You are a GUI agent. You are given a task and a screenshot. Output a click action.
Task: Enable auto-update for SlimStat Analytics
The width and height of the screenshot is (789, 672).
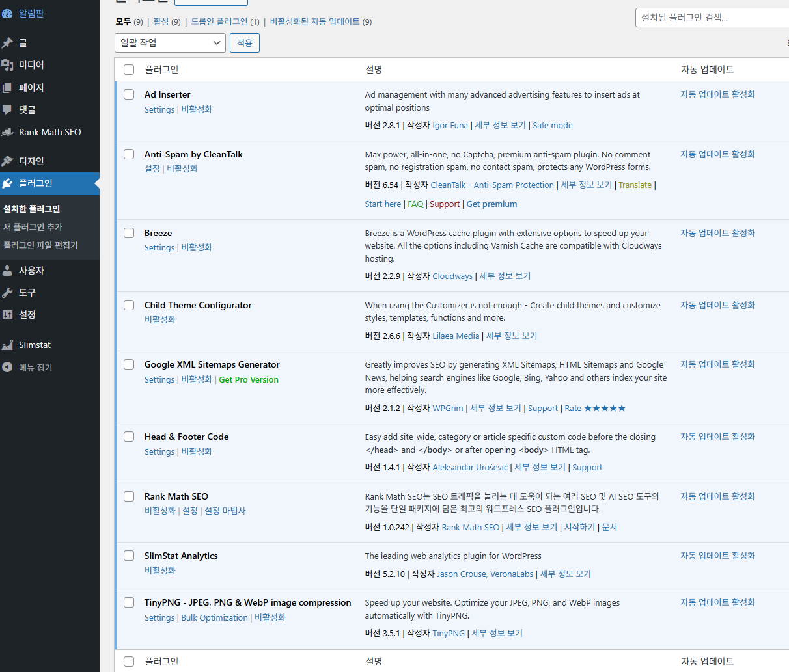click(x=717, y=556)
